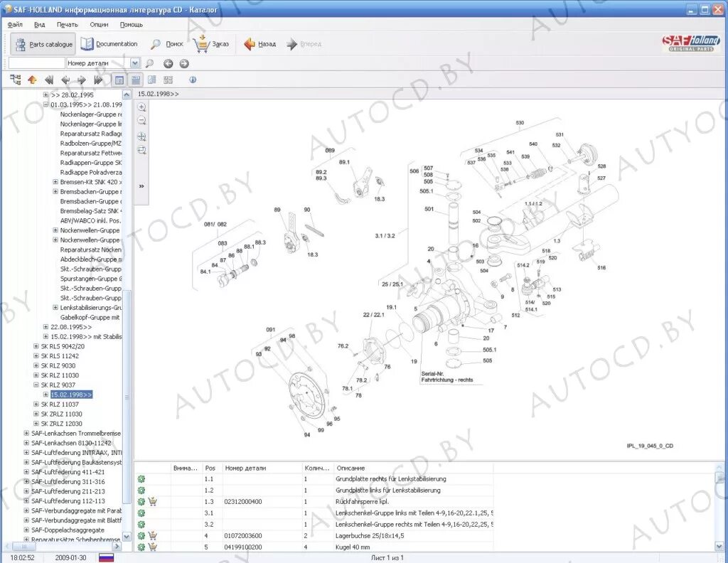Switch to the thumbnail grid layout icon

[168, 80]
